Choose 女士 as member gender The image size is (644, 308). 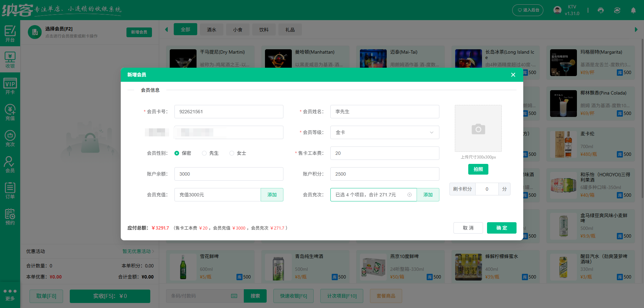click(232, 153)
